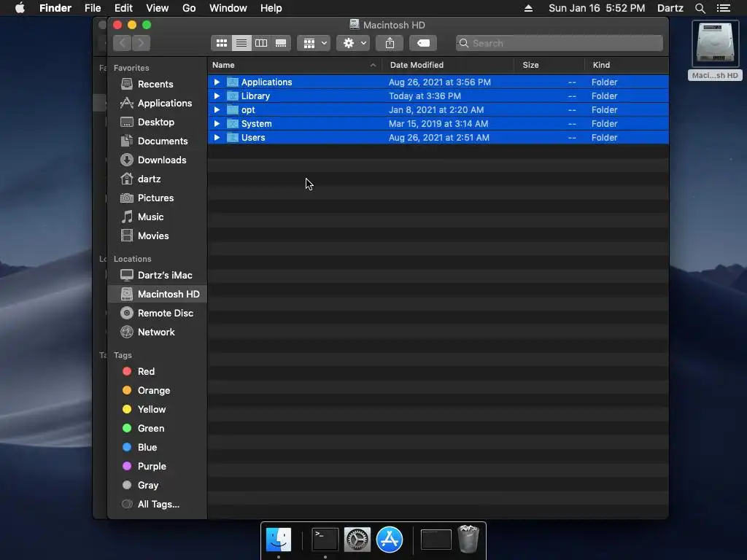Open the Edit menu
The width and height of the screenshot is (747, 560).
tap(123, 8)
